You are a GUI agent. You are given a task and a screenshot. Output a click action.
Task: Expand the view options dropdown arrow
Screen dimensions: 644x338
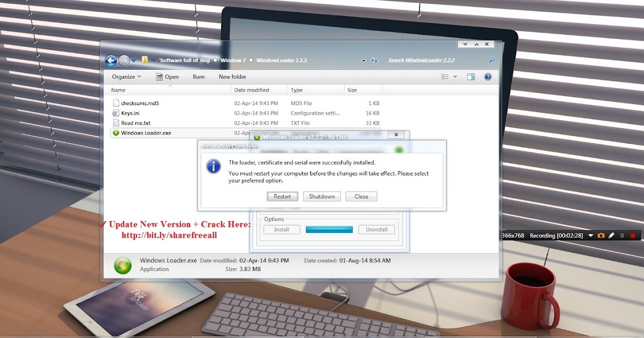pos(456,77)
